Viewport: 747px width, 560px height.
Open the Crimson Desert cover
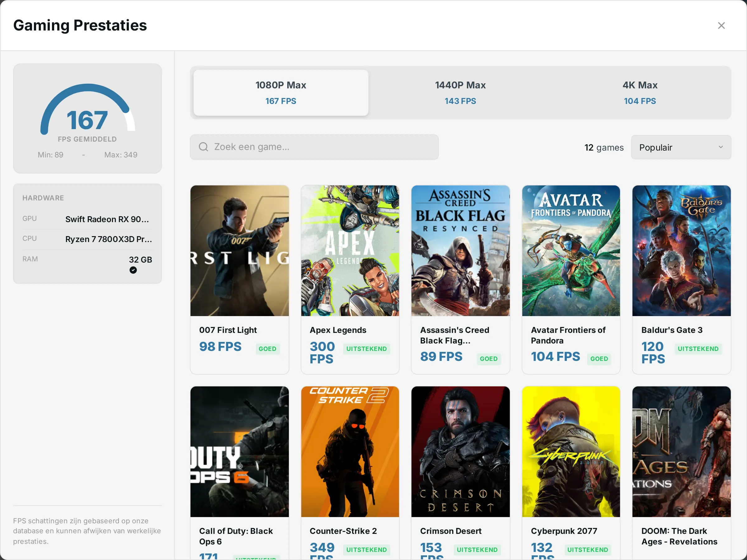pos(460,452)
